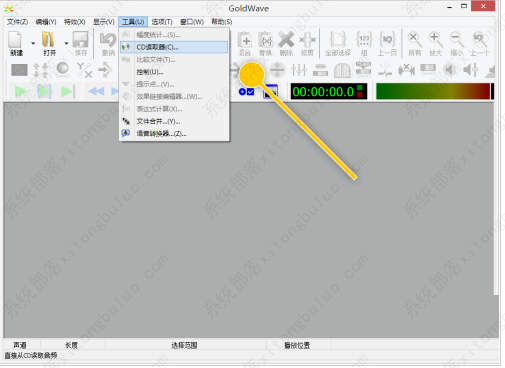
Task: Open the 显示(V) menu
Action: [x=103, y=22]
